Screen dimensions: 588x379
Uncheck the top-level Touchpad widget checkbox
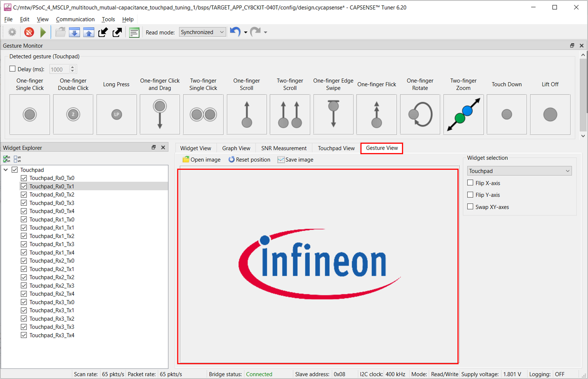pos(14,170)
